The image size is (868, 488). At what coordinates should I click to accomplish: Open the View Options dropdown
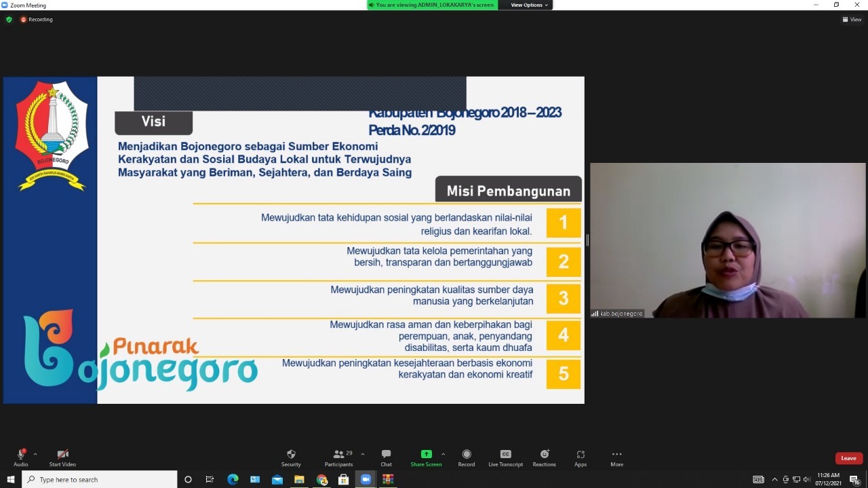528,5
